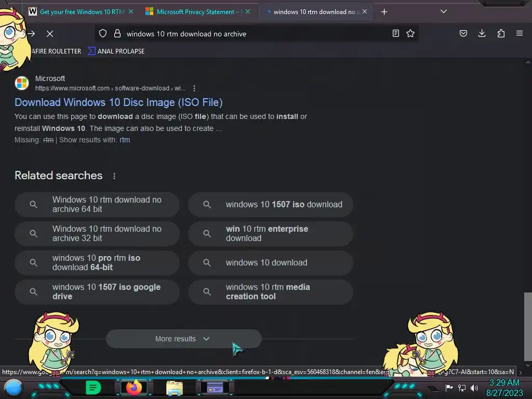Stop loading the page with the X button
The height and width of the screenshot is (399, 532).
(50, 34)
